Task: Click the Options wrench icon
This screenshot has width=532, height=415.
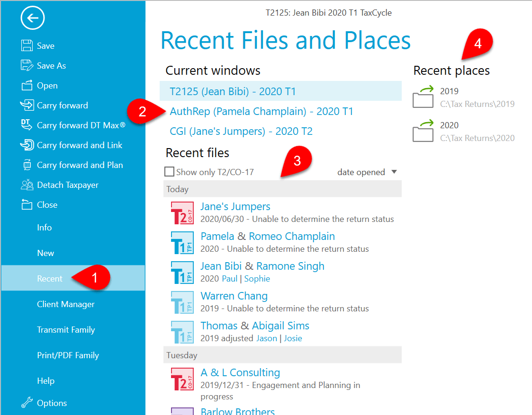Action: (x=27, y=403)
